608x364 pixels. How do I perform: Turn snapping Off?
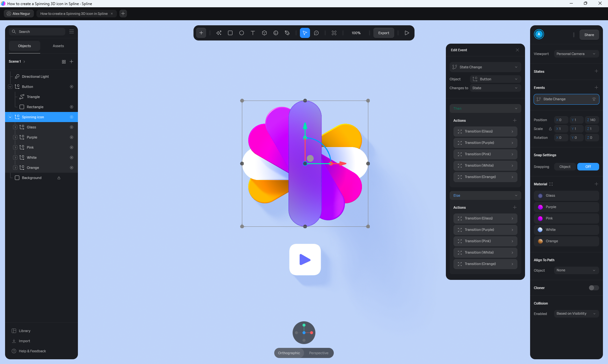tap(588, 167)
